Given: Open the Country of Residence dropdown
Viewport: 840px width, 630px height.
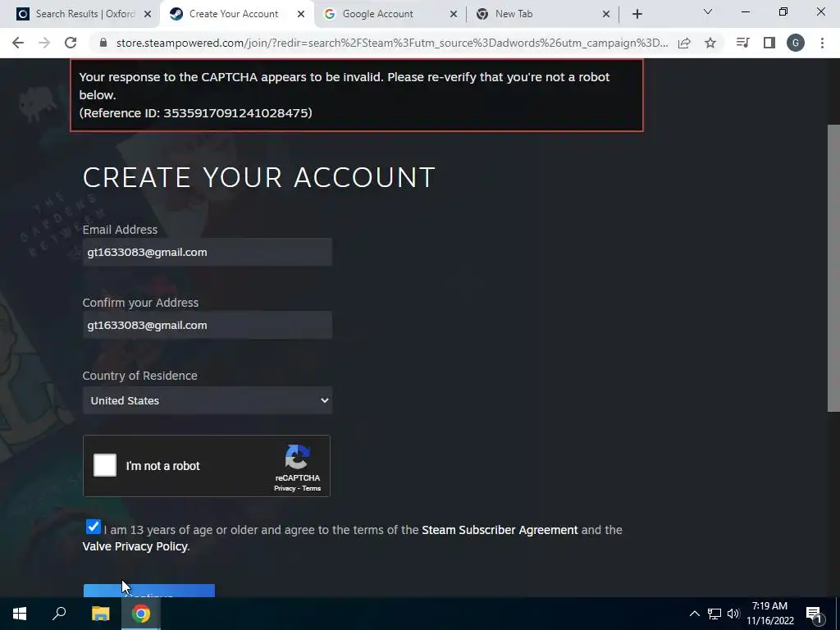Looking at the screenshot, I should coord(208,400).
